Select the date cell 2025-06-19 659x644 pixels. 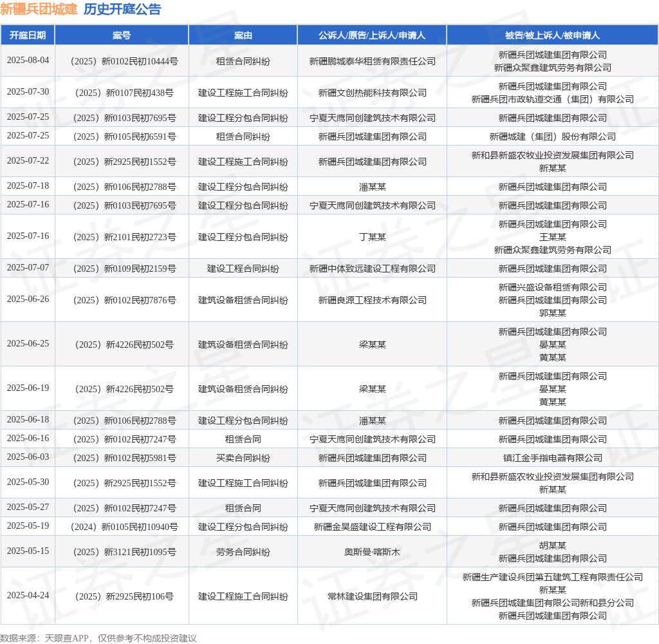pyautogui.click(x=28, y=388)
